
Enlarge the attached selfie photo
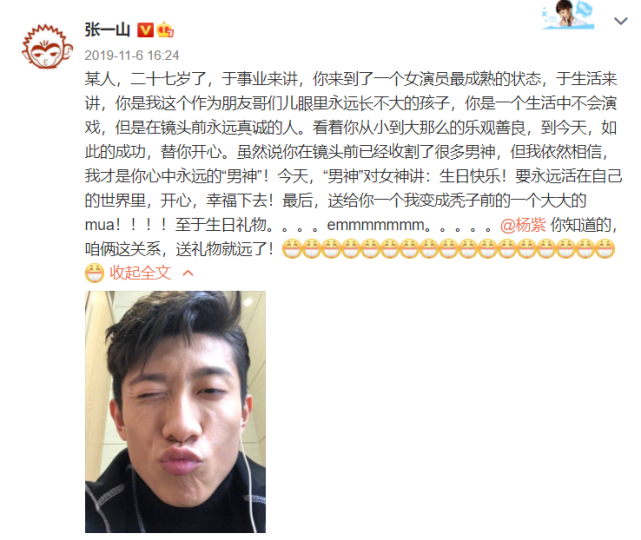[175, 412]
